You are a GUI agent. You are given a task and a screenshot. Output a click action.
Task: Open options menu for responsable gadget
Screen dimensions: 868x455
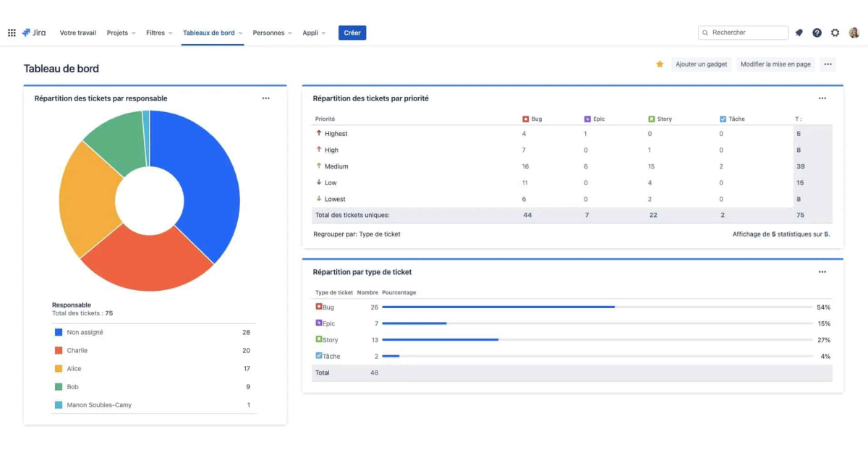click(x=265, y=98)
